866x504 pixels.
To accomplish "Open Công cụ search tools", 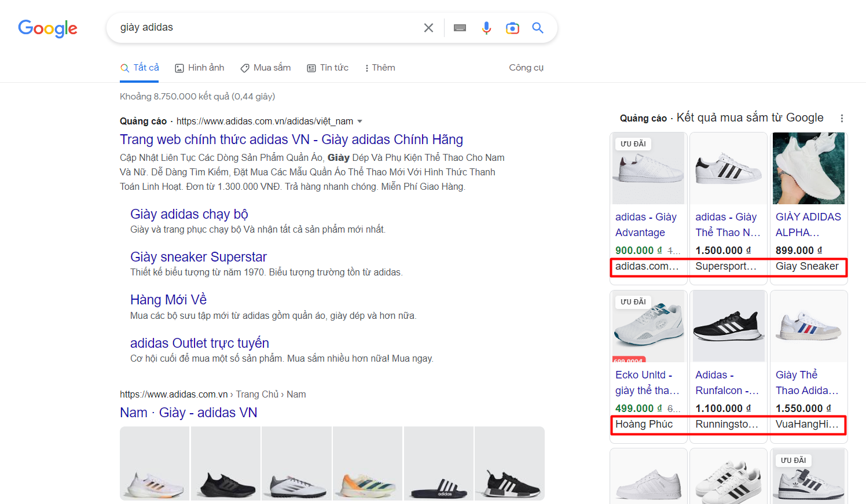I will [x=526, y=68].
